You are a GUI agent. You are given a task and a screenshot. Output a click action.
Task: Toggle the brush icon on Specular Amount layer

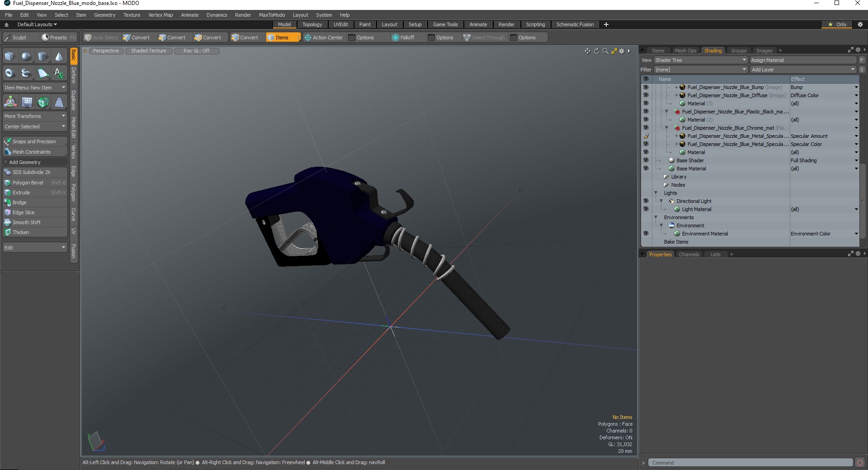(646, 136)
